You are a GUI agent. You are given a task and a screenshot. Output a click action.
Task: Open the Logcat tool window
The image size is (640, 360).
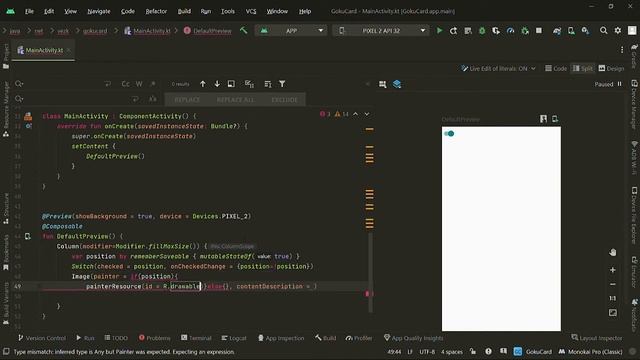[234, 338]
